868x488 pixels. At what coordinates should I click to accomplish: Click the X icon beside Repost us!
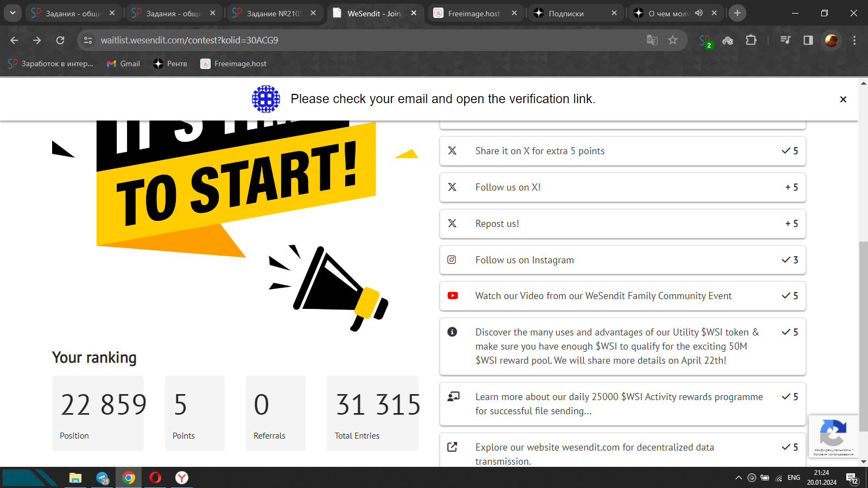[x=452, y=223]
